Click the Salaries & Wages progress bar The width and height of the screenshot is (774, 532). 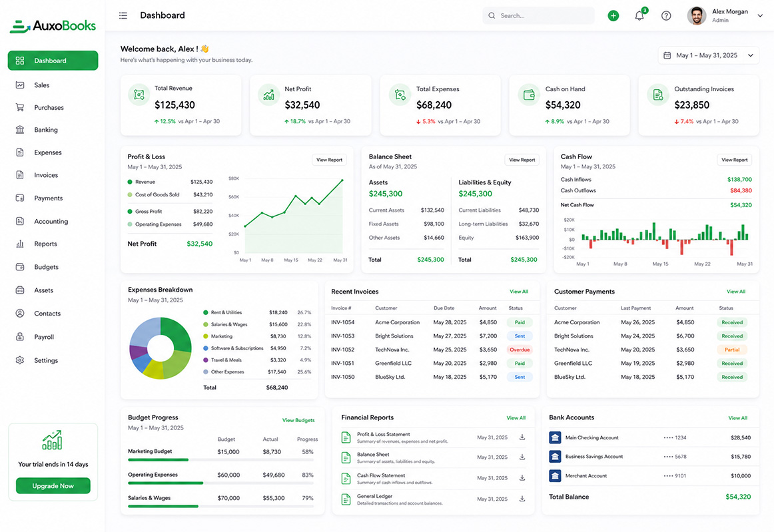[x=220, y=506]
